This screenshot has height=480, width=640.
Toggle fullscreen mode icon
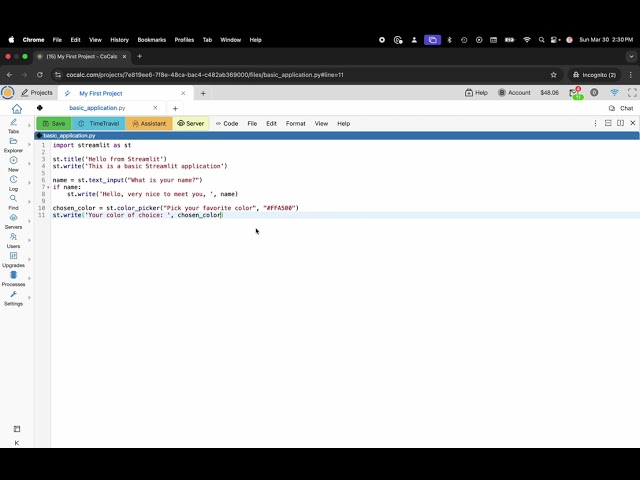coord(632,93)
